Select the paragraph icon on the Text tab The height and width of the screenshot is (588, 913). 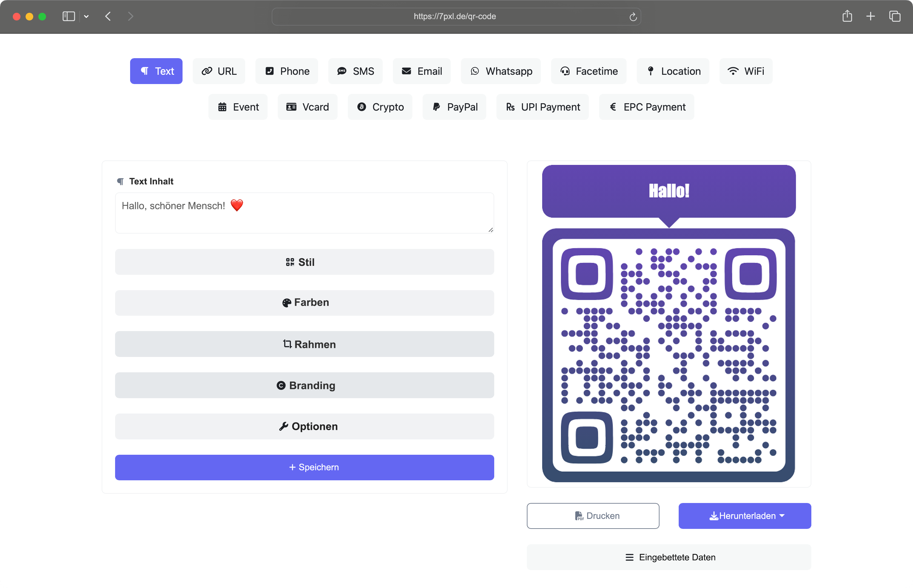tap(145, 71)
